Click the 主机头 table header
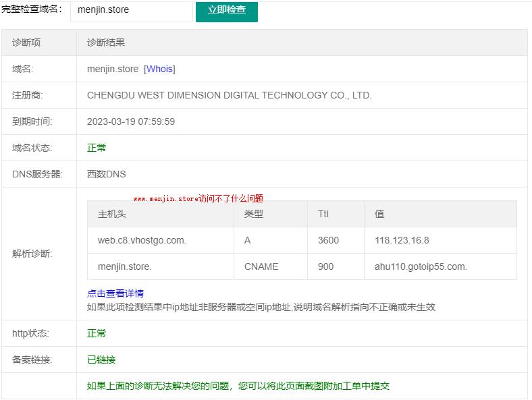This screenshot has width=532, height=400. pos(112,214)
